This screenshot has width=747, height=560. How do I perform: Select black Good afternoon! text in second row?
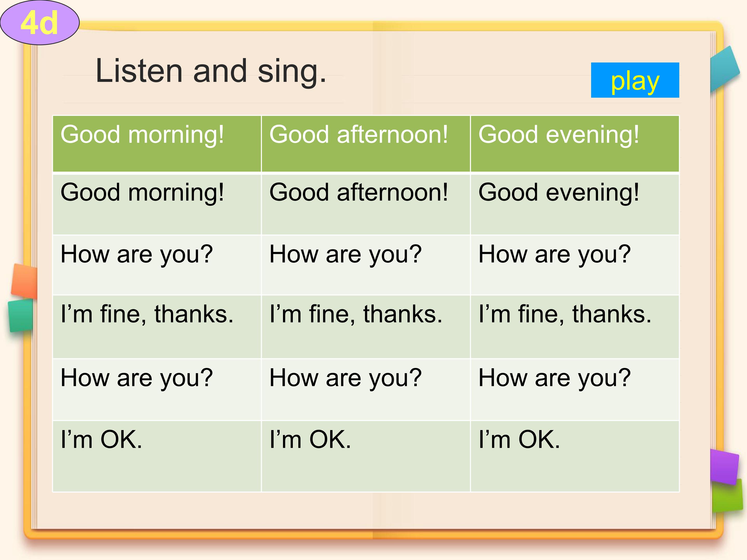[359, 192]
